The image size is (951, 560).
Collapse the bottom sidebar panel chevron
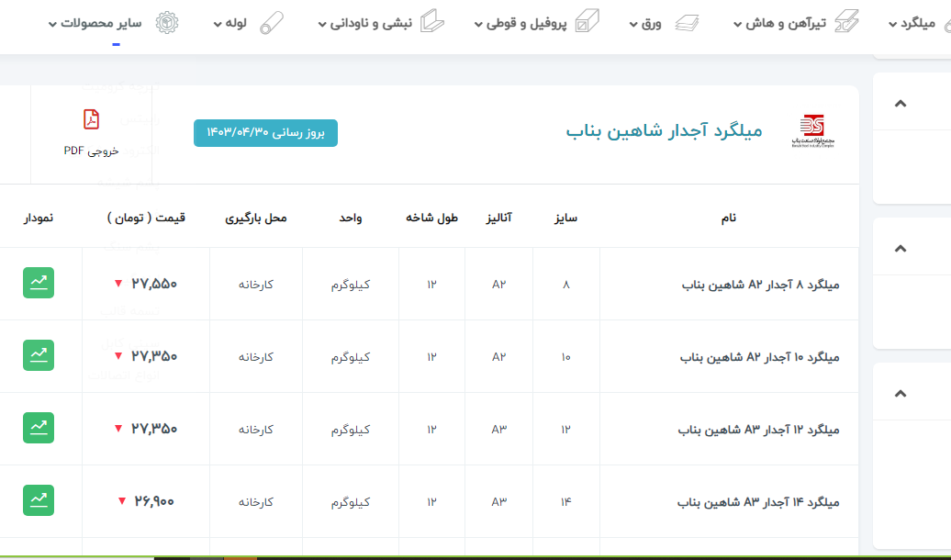point(901,394)
